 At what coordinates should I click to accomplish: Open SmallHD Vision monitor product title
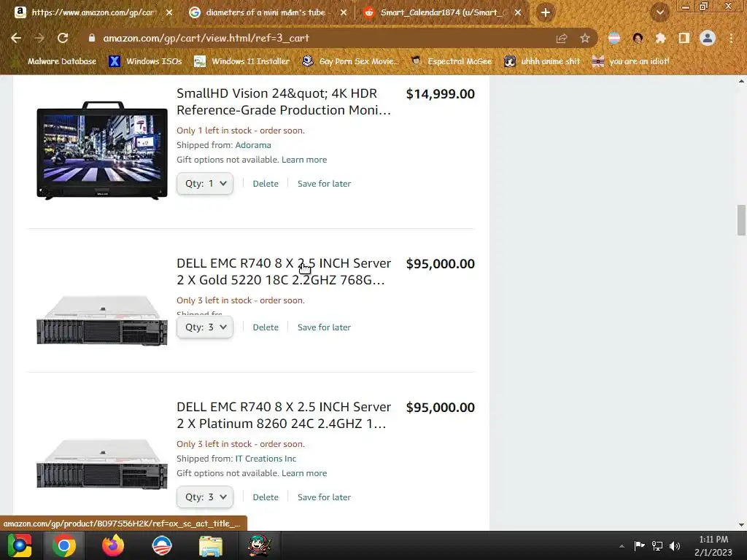point(284,101)
